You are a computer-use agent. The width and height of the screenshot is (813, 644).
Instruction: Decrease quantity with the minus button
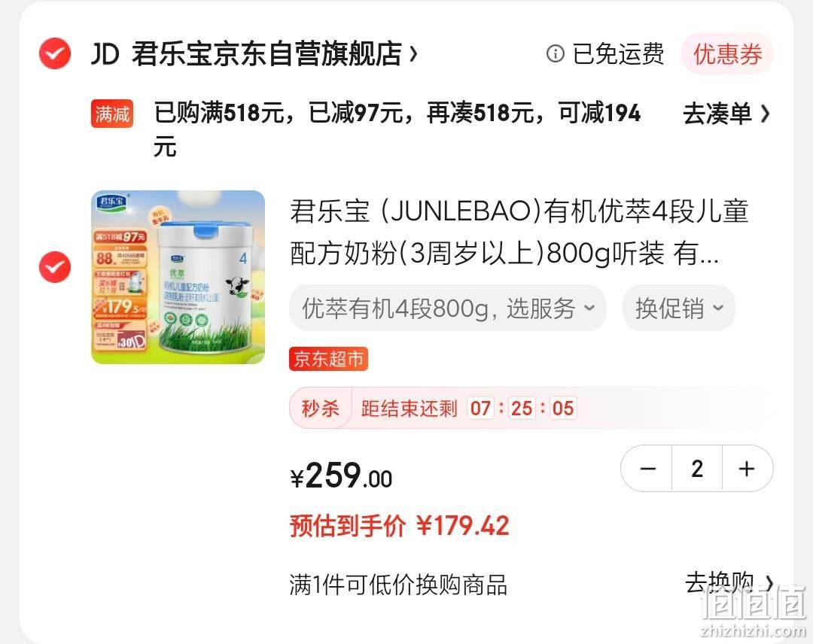[x=647, y=469]
